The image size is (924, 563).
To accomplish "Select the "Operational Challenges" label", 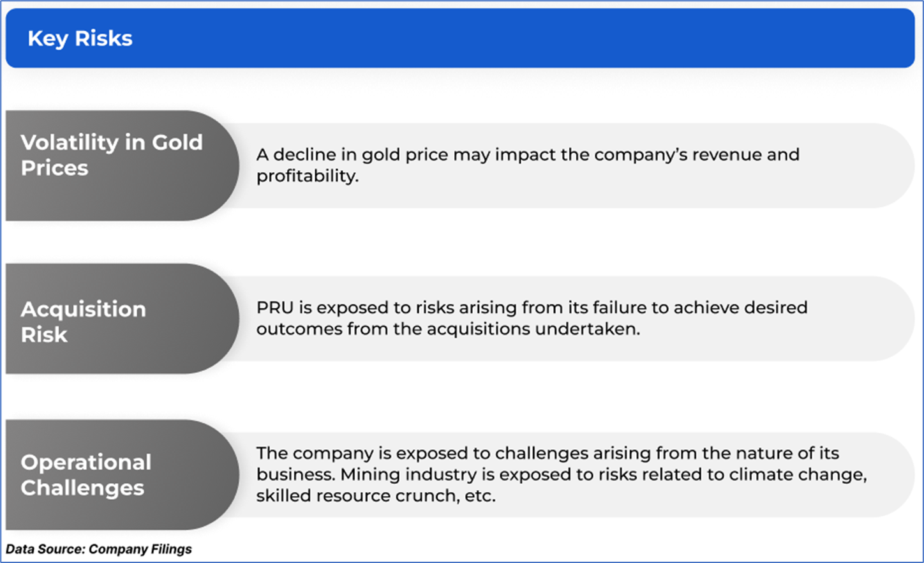I will (86, 475).
